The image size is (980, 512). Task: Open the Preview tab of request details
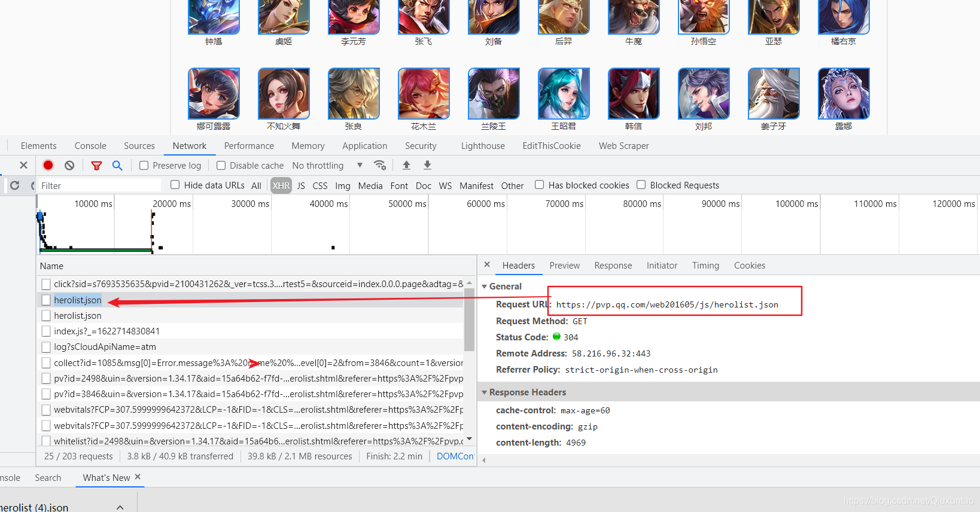tap(565, 265)
